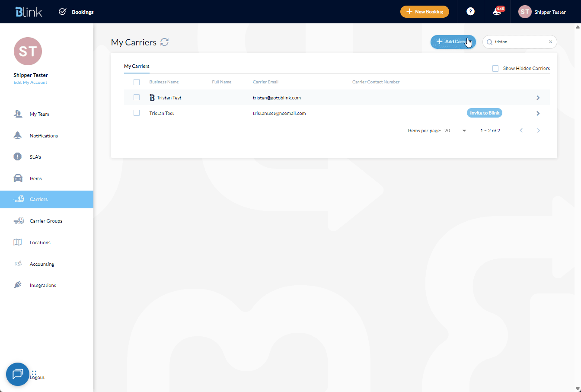
Task: Open Locations page
Action: [40, 242]
